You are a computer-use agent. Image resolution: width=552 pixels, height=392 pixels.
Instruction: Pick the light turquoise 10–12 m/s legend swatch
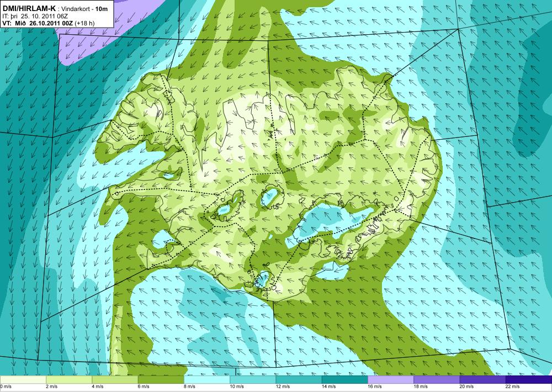click(253, 380)
